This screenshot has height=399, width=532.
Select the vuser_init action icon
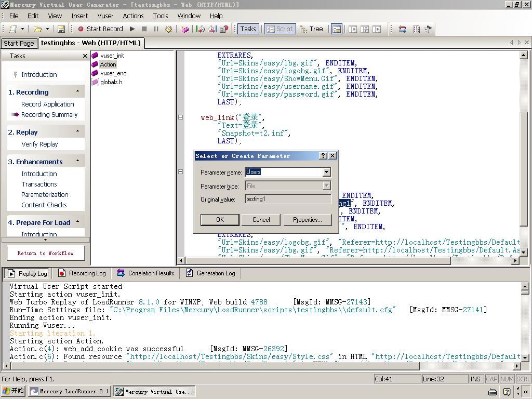pyautogui.click(x=95, y=56)
